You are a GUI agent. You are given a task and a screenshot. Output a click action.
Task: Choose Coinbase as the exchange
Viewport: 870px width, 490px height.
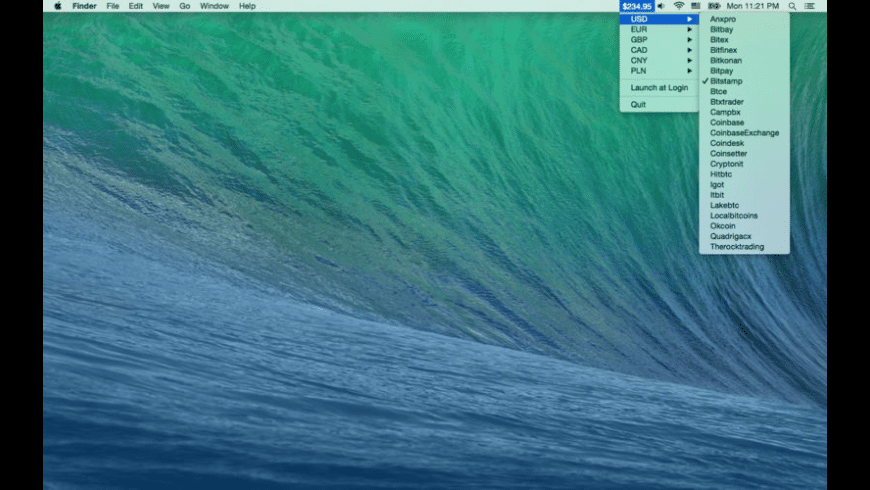tap(727, 123)
